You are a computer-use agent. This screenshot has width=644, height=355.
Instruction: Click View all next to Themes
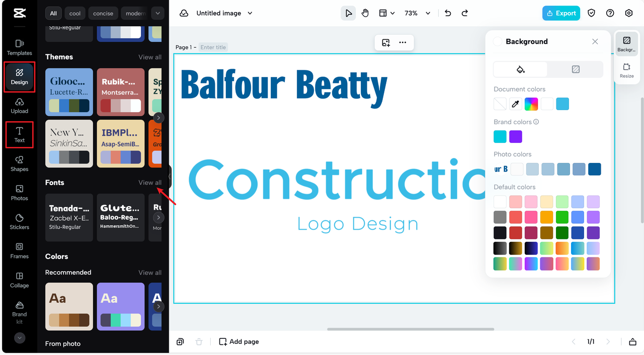point(150,57)
